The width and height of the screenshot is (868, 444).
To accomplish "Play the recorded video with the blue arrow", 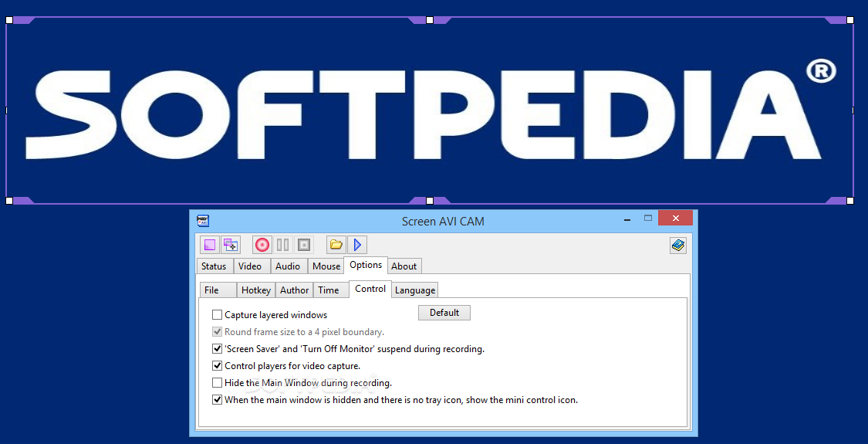I will pyautogui.click(x=357, y=245).
